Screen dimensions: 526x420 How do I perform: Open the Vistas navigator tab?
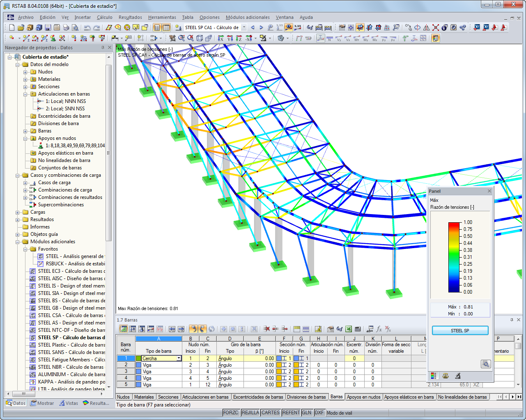[68, 403]
